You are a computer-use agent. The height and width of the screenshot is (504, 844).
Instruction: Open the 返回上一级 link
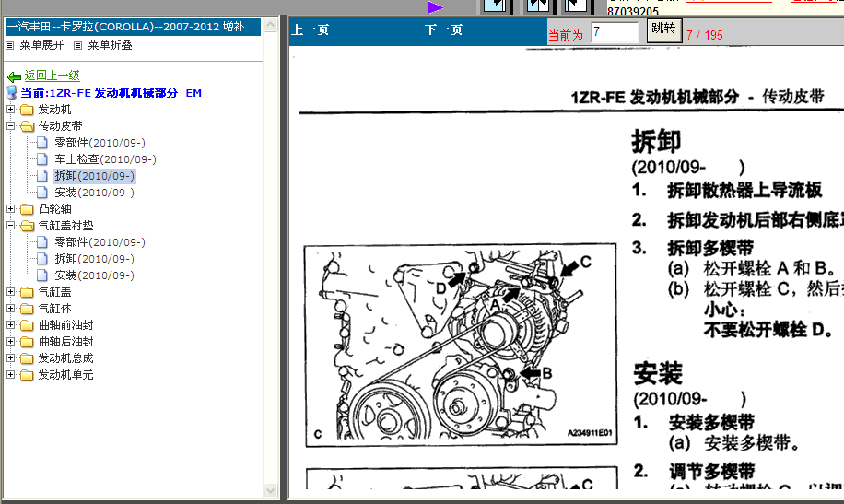pos(52,76)
